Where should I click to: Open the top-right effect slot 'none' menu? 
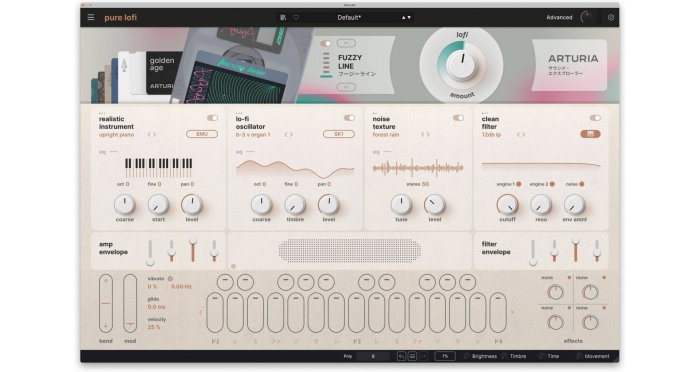[582, 278]
